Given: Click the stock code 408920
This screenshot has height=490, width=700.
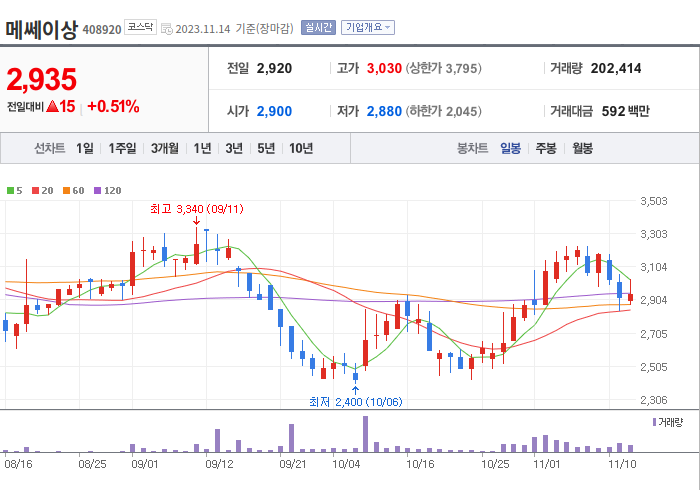Looking at the screenshot, I should coord(102,30).
